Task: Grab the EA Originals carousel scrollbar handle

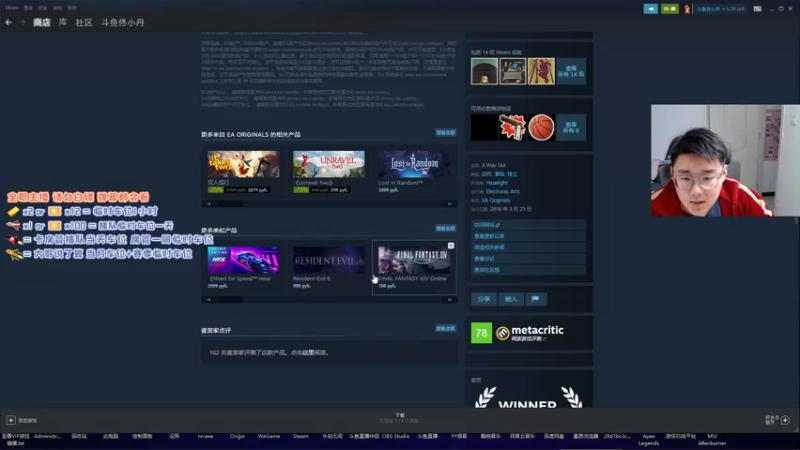Action: (x=230, y=204)
